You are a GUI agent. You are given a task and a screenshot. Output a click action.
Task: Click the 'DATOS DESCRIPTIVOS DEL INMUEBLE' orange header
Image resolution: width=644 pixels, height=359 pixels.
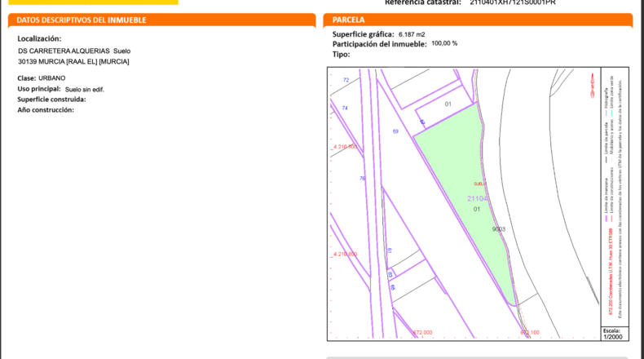click(162, 20)
